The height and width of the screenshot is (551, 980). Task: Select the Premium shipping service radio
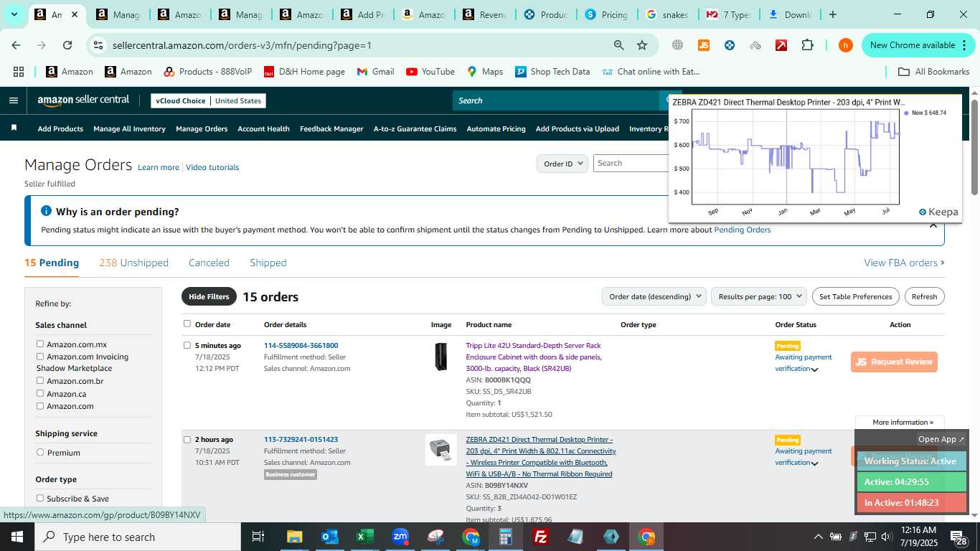40,453
